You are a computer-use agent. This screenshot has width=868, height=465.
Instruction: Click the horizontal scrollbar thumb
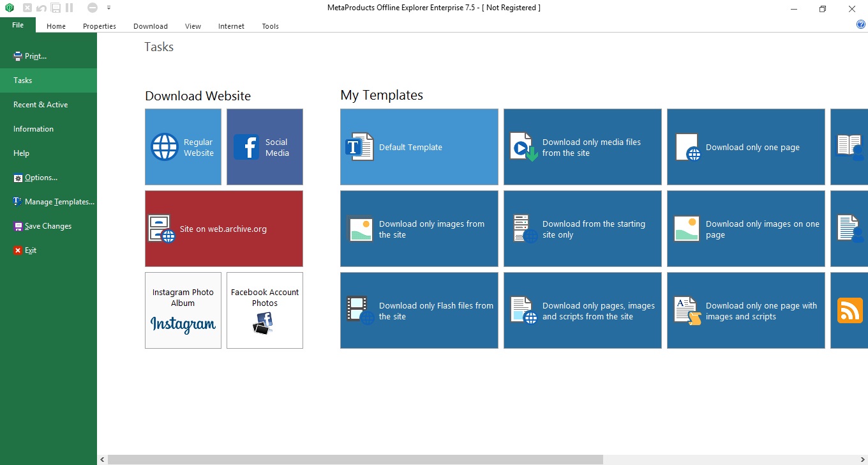click(355, 459)
